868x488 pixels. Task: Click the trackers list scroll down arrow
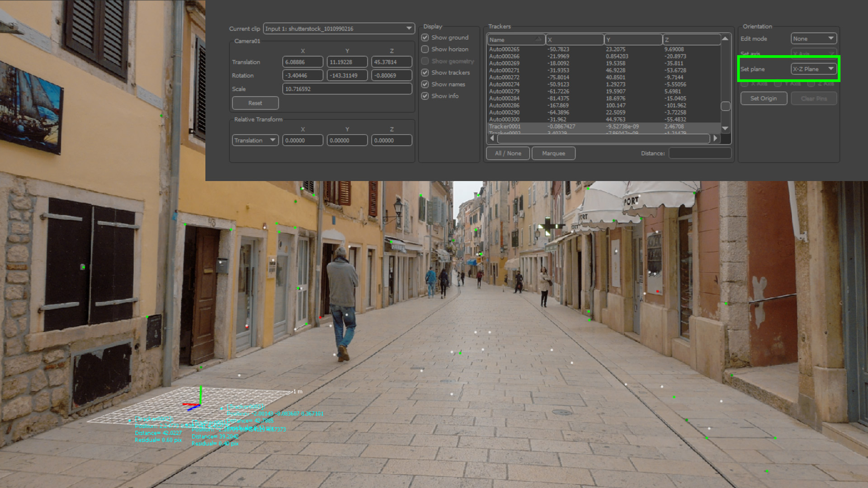point(725,128)
